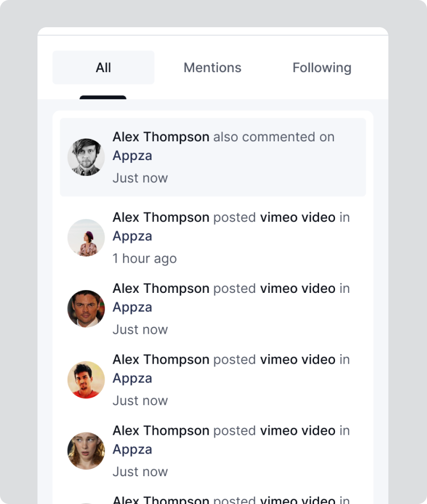The width and height of the screenshot is (427, 504).
Task: Click the black-and-white bearded man avatar
Action: 86,157
